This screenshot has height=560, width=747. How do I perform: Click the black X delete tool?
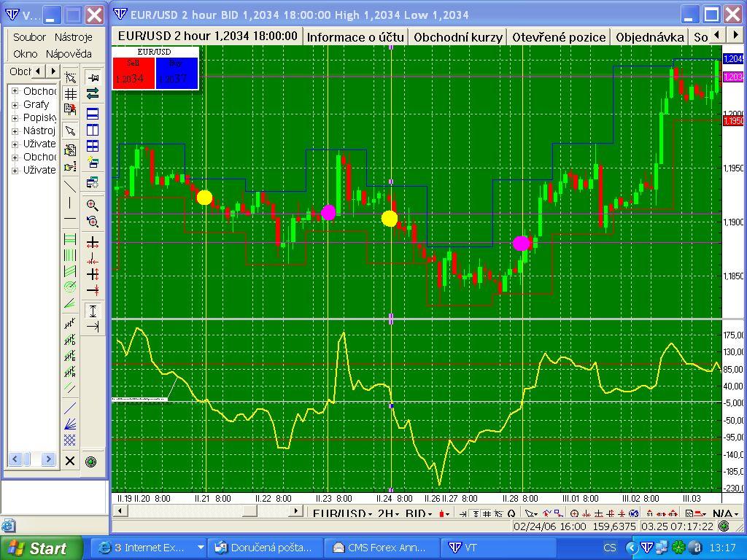pos(70,461)
